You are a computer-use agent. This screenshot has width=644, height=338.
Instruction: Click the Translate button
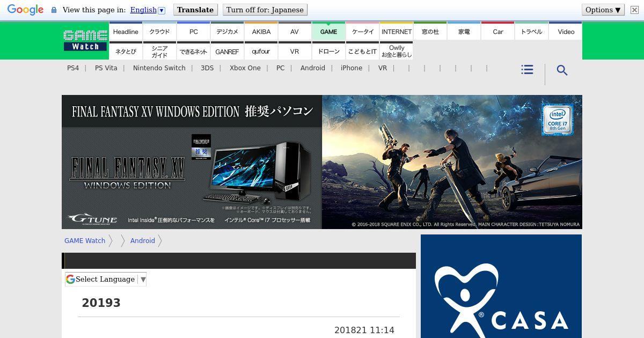(x=195, y=10)
